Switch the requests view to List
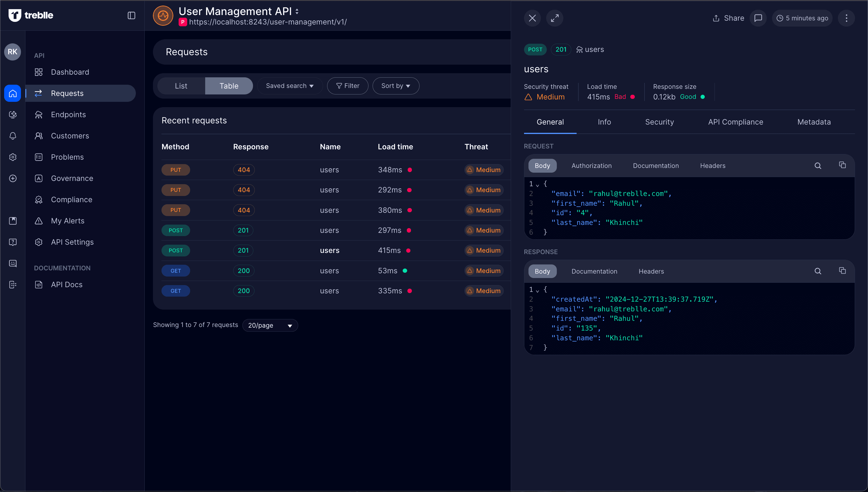 (181, 86)
